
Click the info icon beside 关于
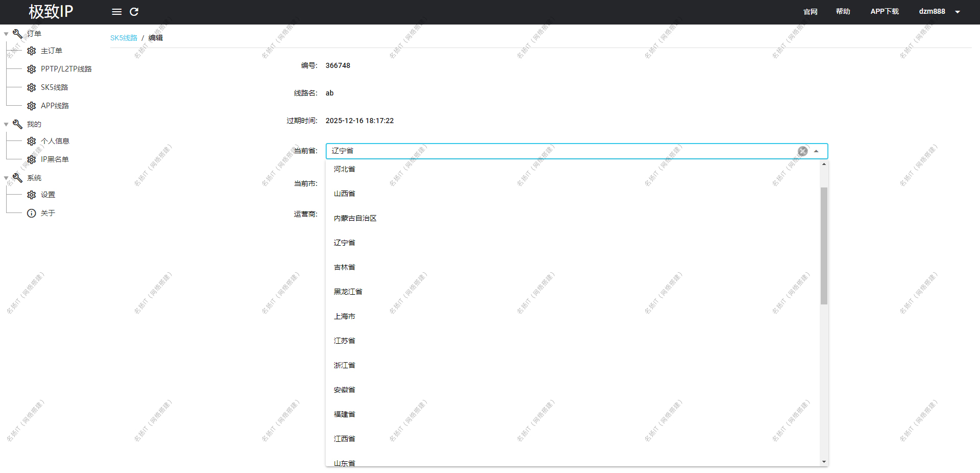[x=32, y=213]
